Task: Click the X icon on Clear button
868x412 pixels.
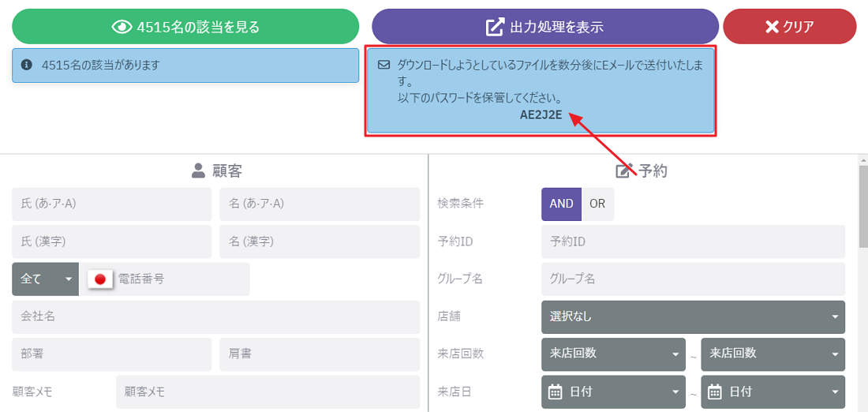Action: click(x=772, y=27)
